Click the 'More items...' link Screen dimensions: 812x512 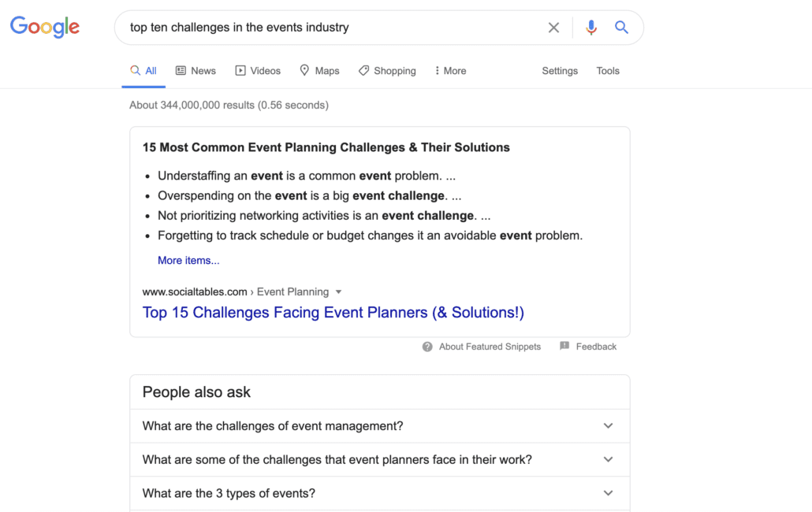188,261
